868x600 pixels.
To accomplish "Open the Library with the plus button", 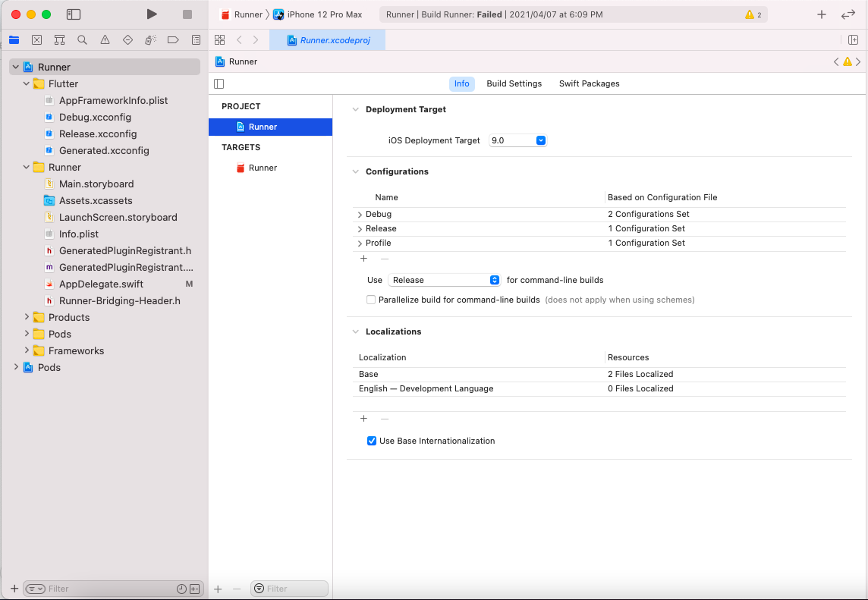I will tap(822, 14).
